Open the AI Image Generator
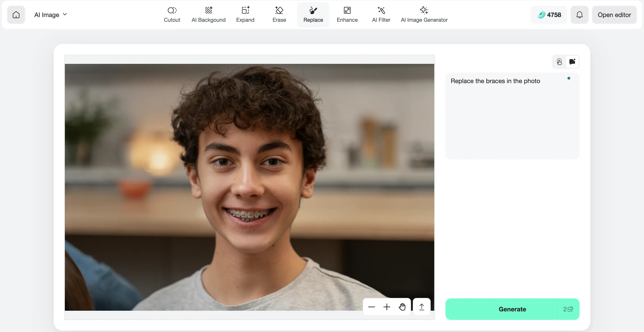 click(x=424, y=14)
